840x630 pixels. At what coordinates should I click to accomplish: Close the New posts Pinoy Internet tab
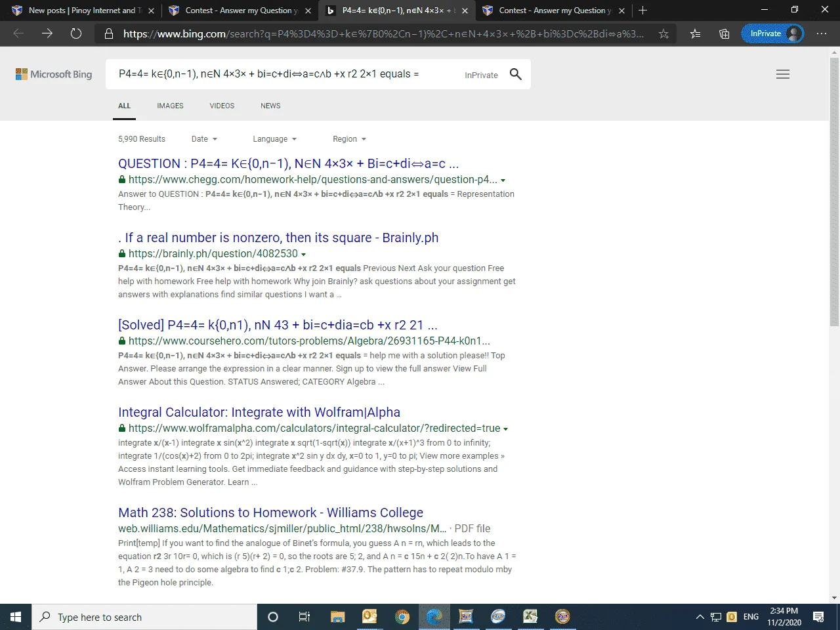[151, 10]
